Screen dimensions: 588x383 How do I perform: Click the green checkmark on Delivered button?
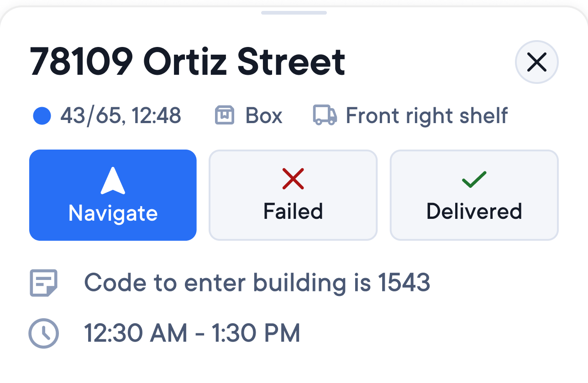pos(473,179)
